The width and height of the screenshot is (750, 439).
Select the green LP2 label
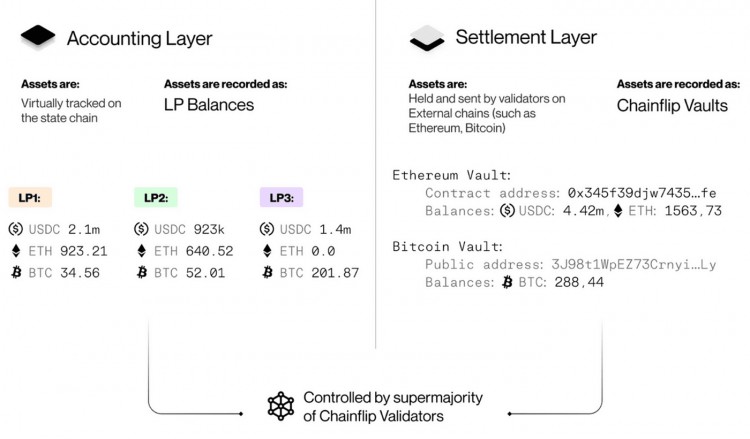[156, 198]
